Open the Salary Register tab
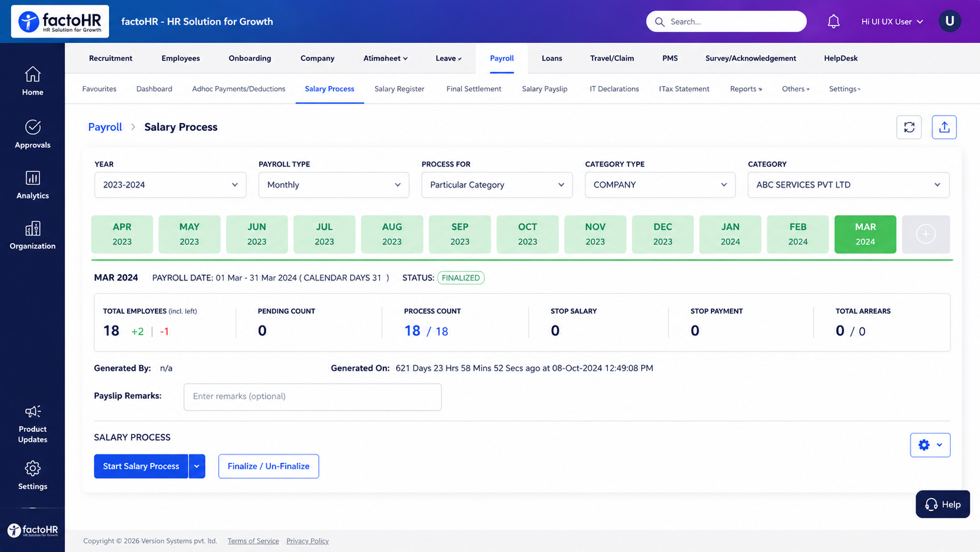This screenshot has width=980, height=552. click(399, 89)
